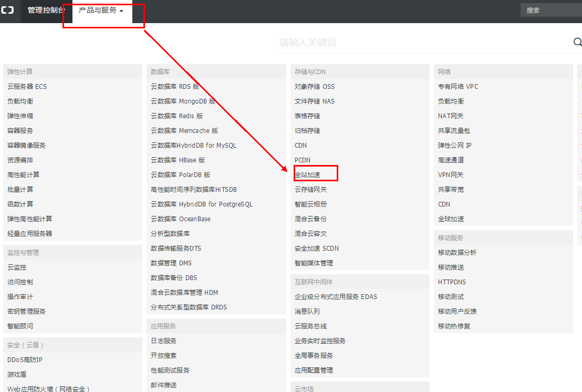The width and height of the screenshot is (582, 392).
Task: Select 全站加速 under 存储与CDN
Action: tap(308, 175)
